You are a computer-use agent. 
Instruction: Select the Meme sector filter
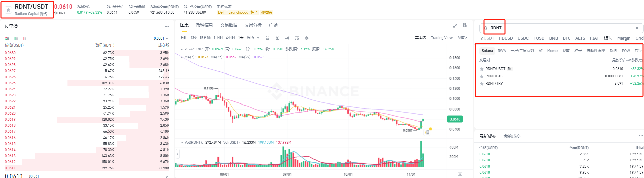552,51
